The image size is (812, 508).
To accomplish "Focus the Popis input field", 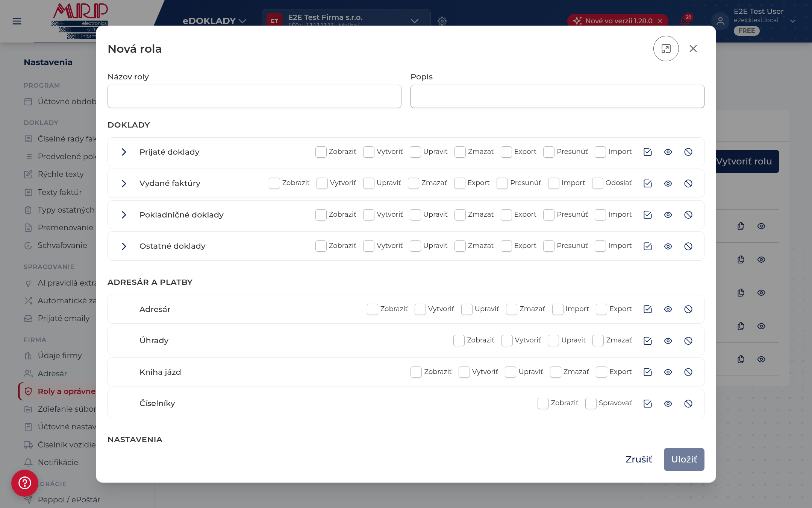I will click(x=557, y=96).
